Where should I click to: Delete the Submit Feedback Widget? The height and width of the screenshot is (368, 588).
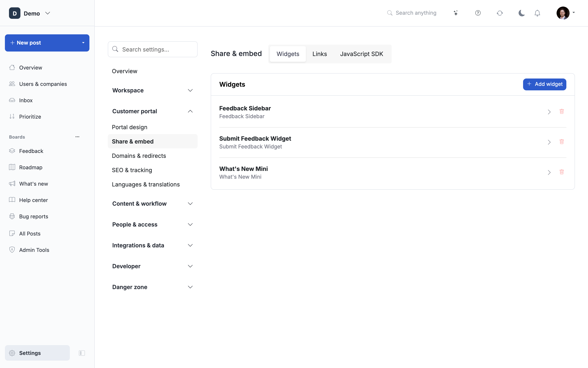point(561,142)
